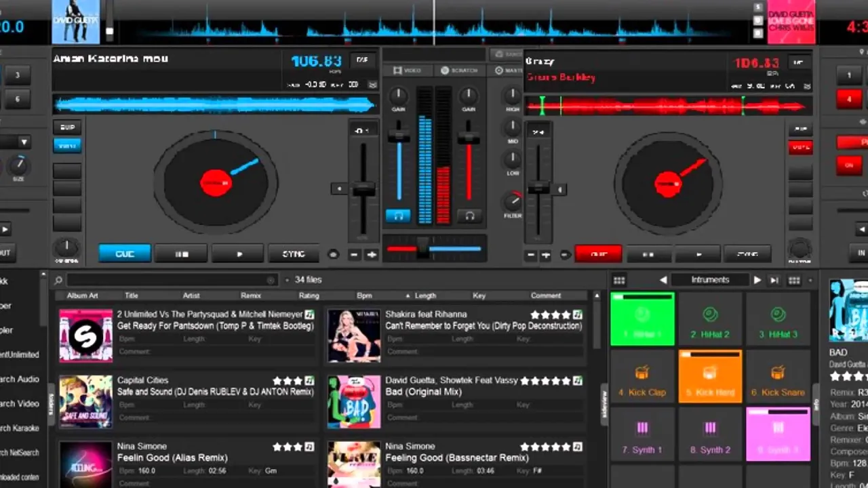The height and width of the screenshot is (488, 868).
Task: Go to previous sampler bank arrow
Action: pos(663,280)
